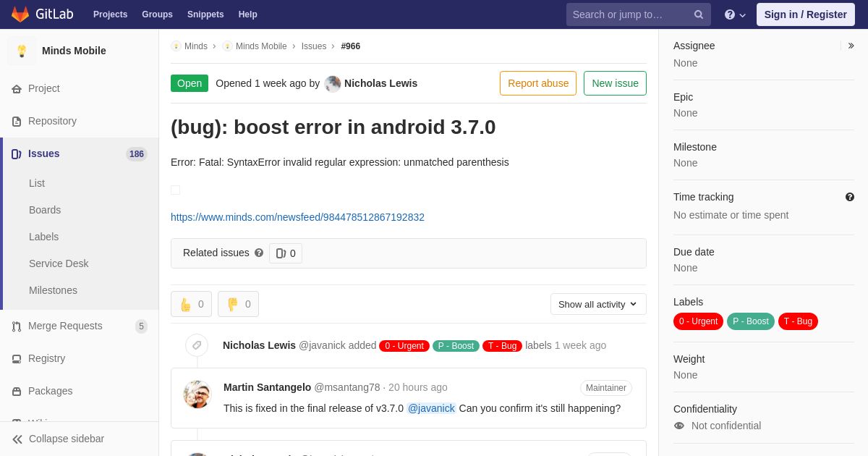The height and width of the screenshot is (456, 868).
Task: Click the 0 - Urgent label in activity note
Action: click(x=404, y=346)
